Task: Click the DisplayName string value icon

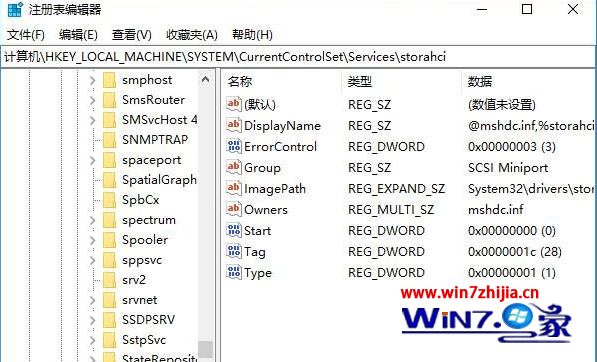Action: [234, 125]
